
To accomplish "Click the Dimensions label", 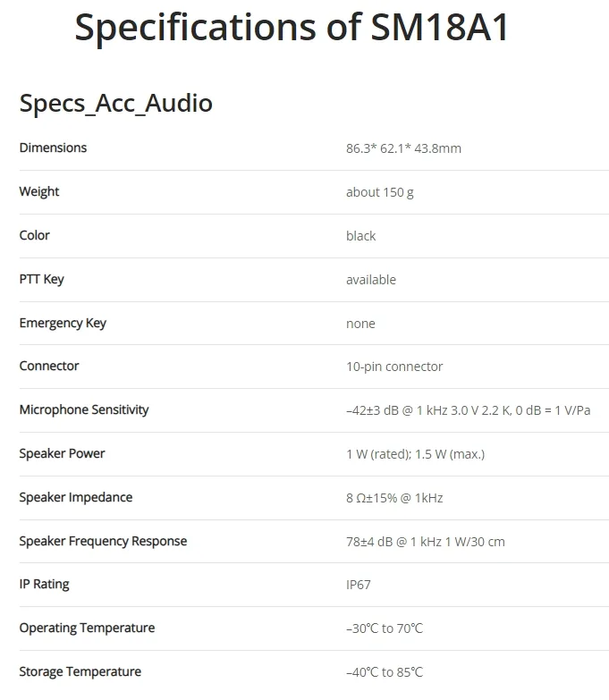I will 53,148.
